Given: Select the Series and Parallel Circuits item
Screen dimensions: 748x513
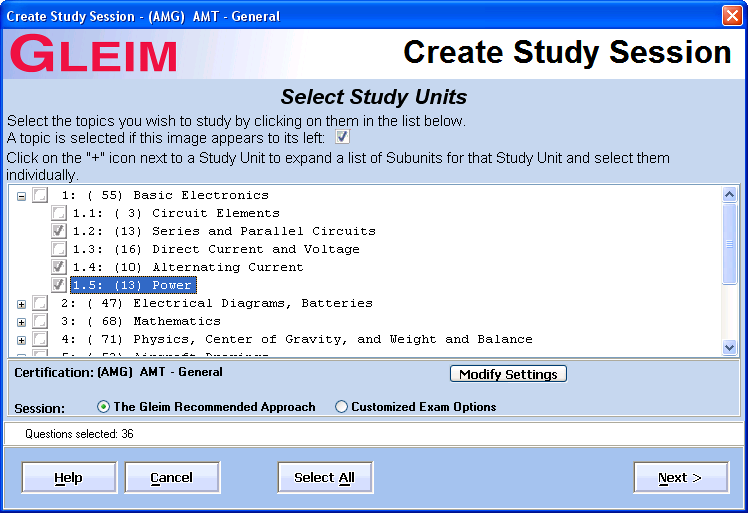Looking at the screenshot, I should click(x=223, y=232).
